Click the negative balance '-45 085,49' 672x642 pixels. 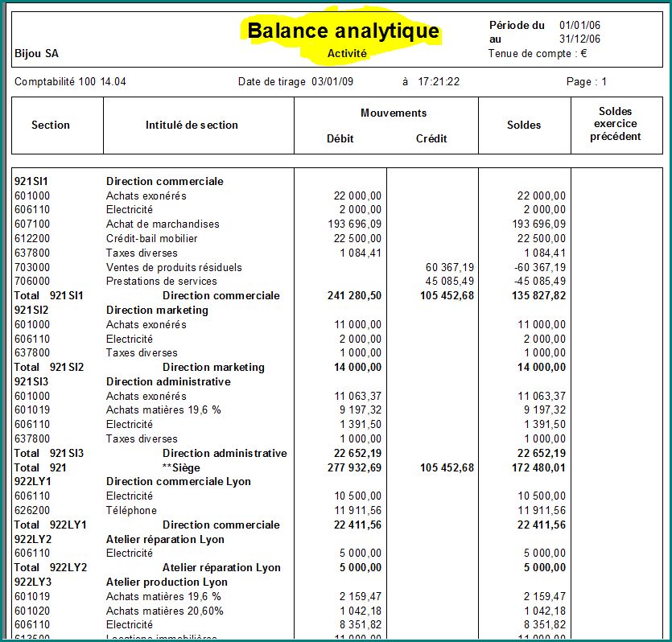point(540,282)
